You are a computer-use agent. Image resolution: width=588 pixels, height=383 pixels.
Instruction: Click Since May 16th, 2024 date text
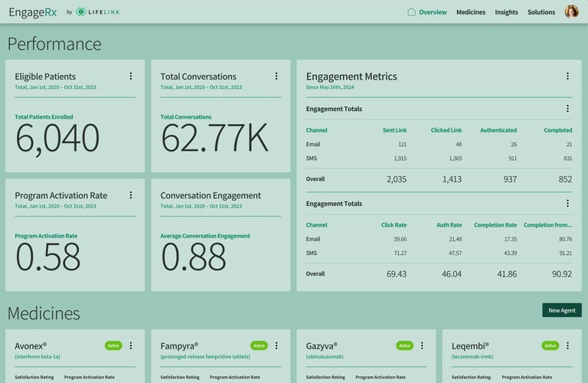330,87
